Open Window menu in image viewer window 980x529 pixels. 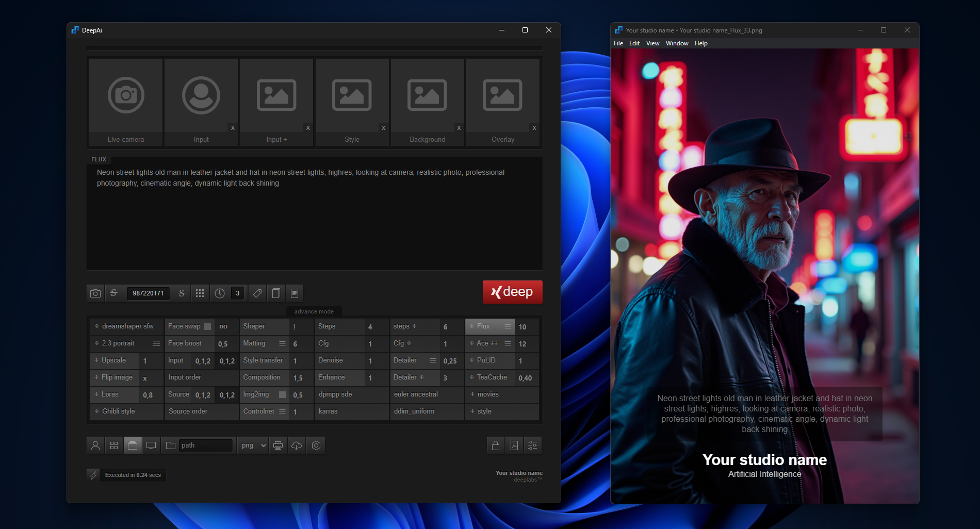click(677, 43)
